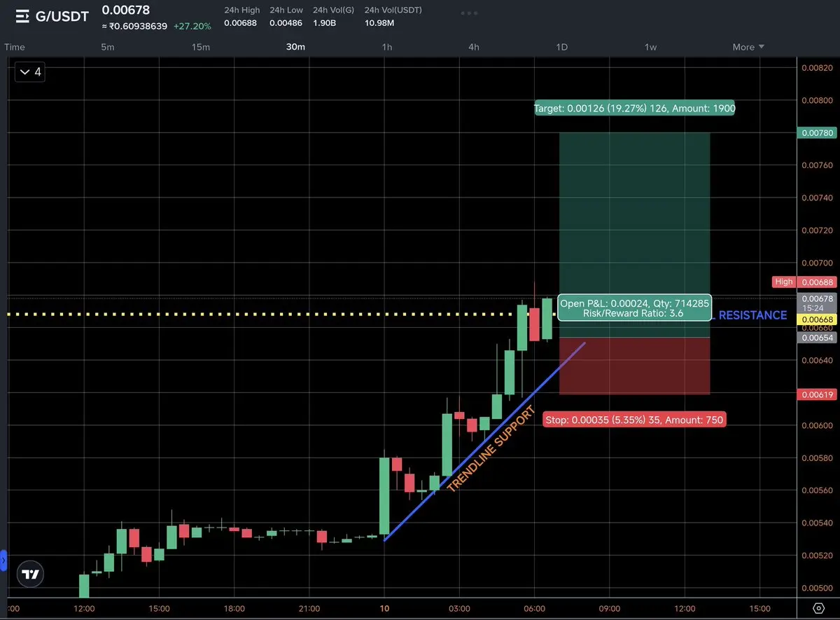Switch to the 1w interval
This screenshot has height=620, width=840.
(650, 47)
